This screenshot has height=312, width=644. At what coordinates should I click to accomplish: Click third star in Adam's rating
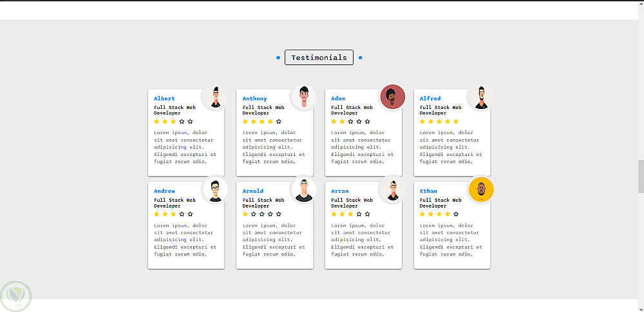(350, 121)
